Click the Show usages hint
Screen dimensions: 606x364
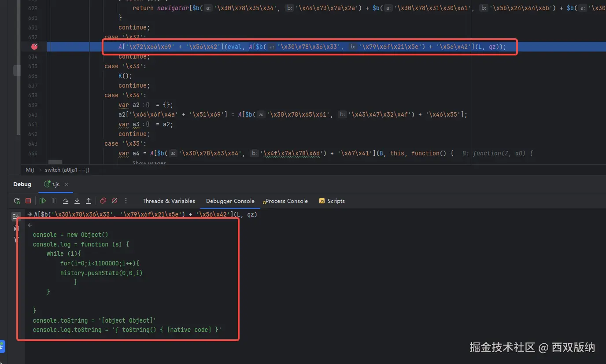pyautogui.click(x=149, y=163)
